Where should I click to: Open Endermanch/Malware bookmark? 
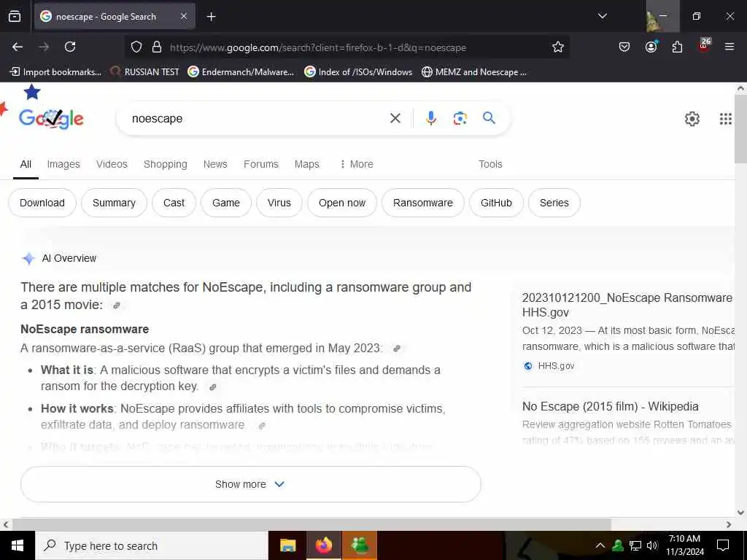point(241,72)
